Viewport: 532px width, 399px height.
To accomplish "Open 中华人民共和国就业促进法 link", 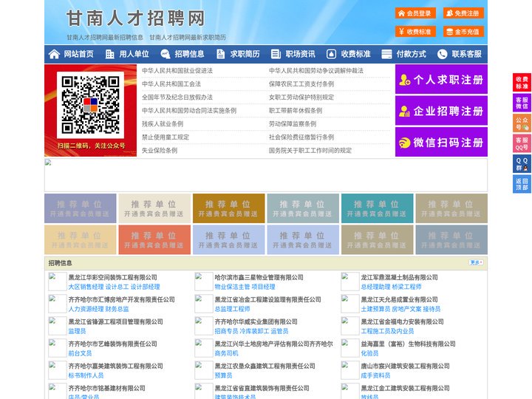I will (x=177, y=71).
